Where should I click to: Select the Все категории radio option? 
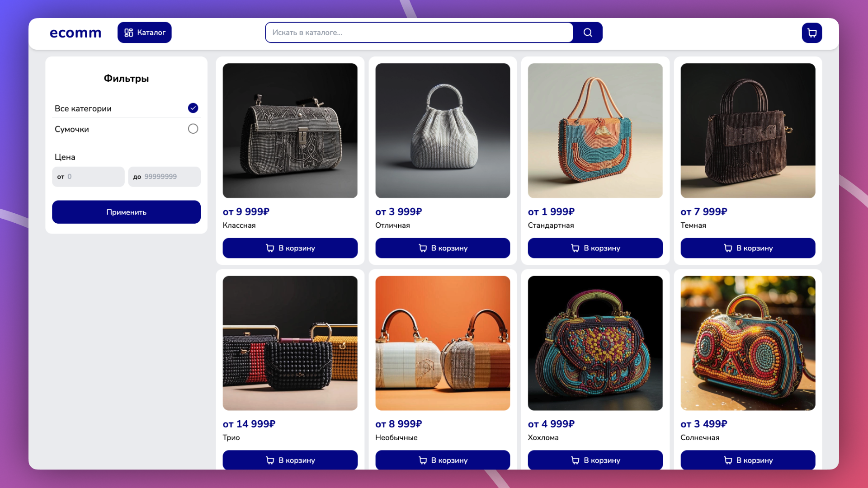(193, 108)
